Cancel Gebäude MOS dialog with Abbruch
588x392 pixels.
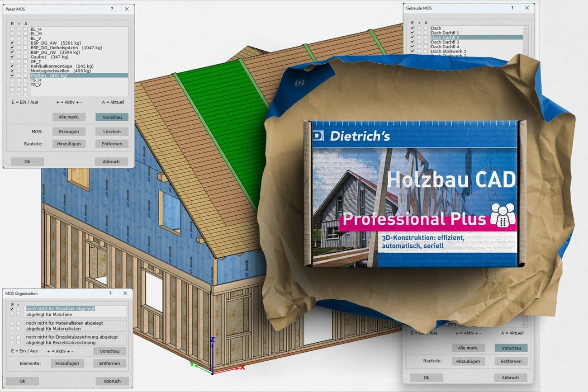tap(511, 378)
